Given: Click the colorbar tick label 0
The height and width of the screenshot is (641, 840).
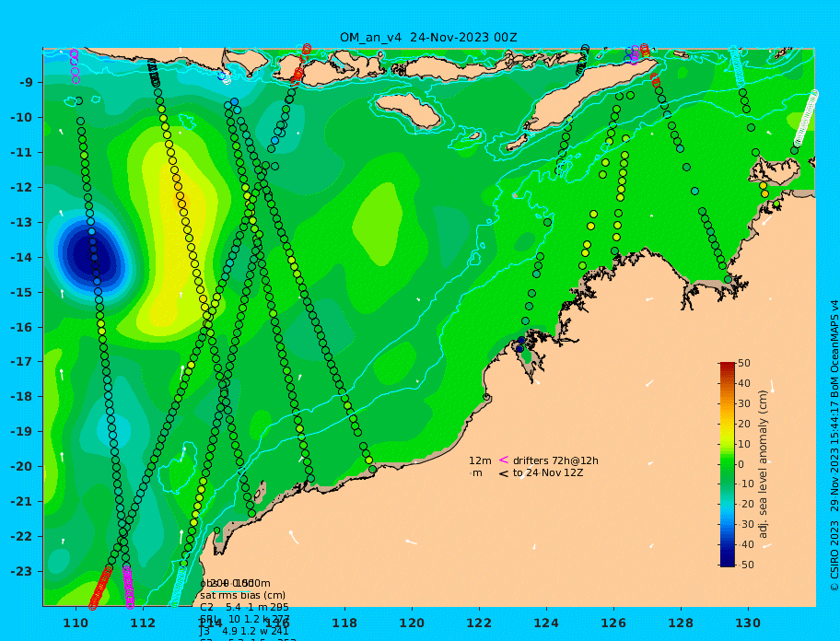Looking at the screenshot, I should pyautogui.click(x=741, y=464).
